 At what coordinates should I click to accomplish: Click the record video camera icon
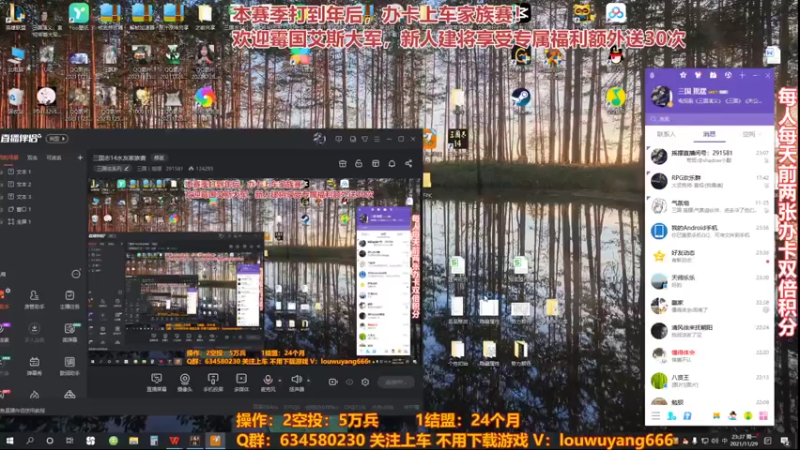click(x=333, y=382)
